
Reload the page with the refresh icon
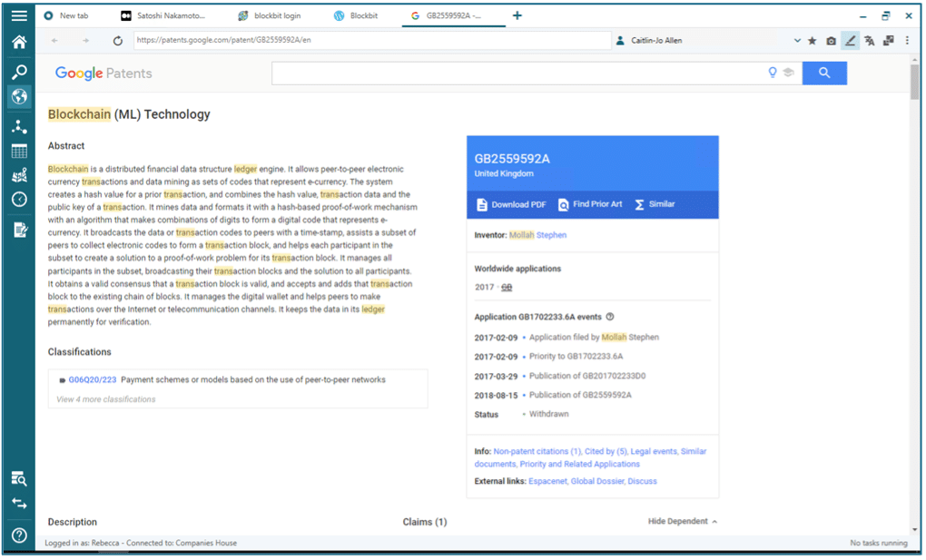click(x=117, y=40)
